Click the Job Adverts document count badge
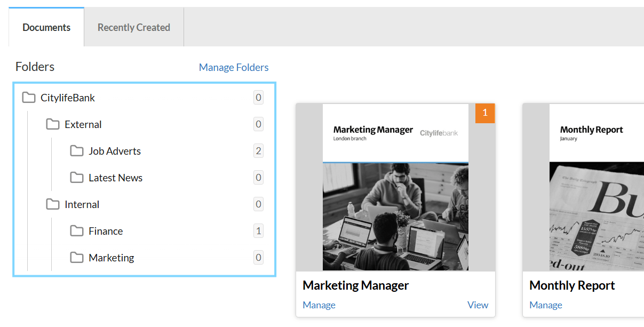 pyautogui.click(x=258, y=151)
